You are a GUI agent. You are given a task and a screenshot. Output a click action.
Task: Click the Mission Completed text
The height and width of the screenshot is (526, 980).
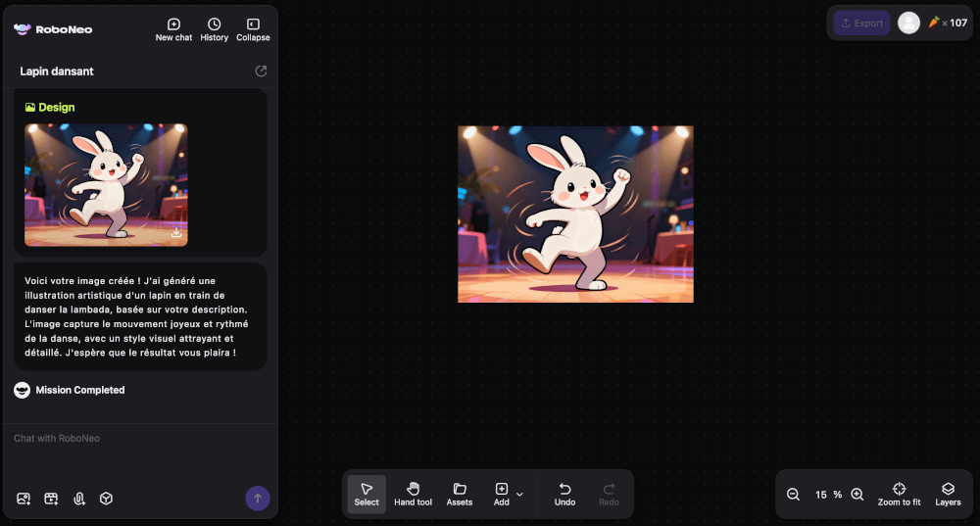tap(80, 390)
